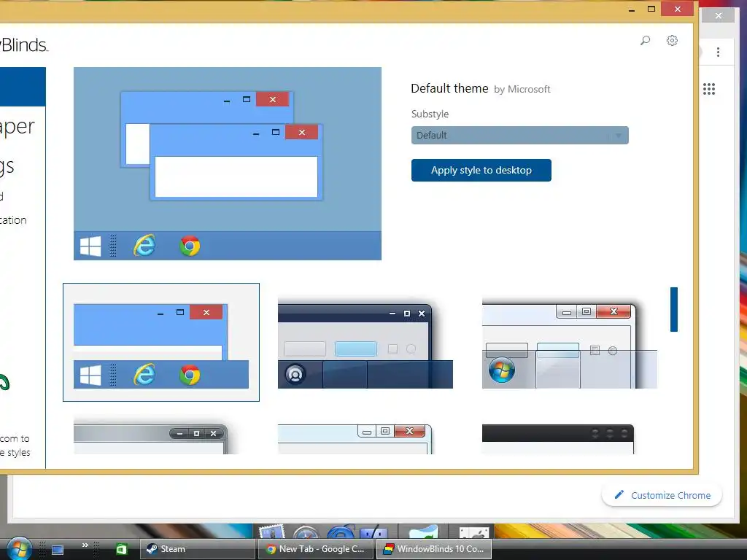Switch to the Steam taskbar button
The width and height of the screenshot is (747, 560).
pos(198,549)
